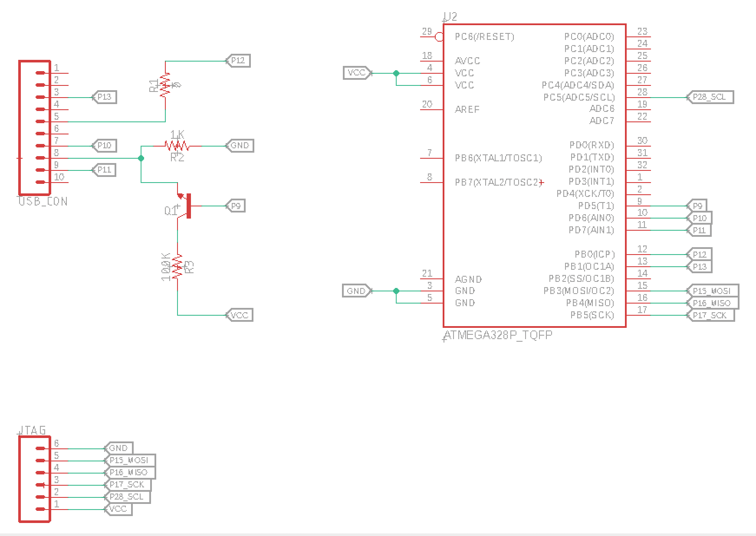Click the PB6(XTAL1/TOSC1) pin name
Screen dimensions: 756x536
(x=499, y=158)
